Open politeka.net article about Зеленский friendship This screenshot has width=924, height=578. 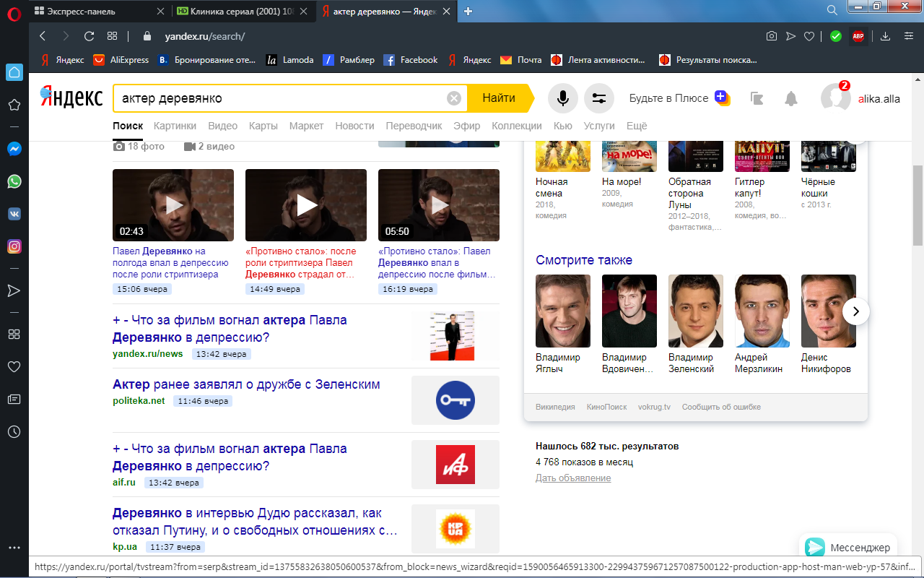[x=246, y=384]
